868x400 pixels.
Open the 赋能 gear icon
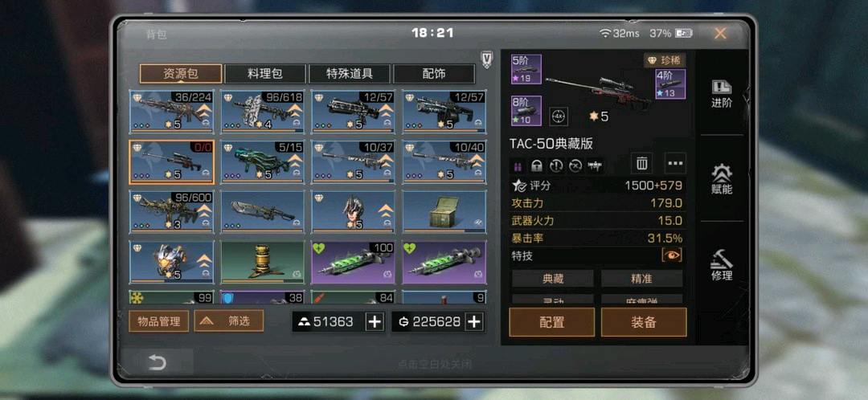(722, 180)
